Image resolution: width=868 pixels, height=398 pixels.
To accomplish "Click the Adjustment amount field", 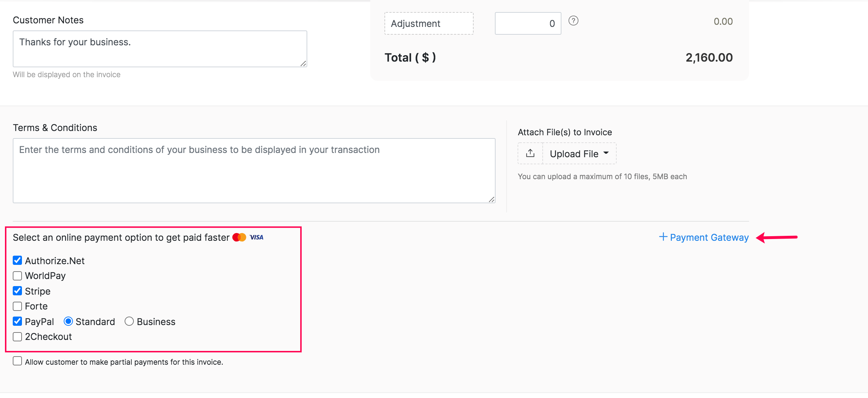I will (527, 23).
